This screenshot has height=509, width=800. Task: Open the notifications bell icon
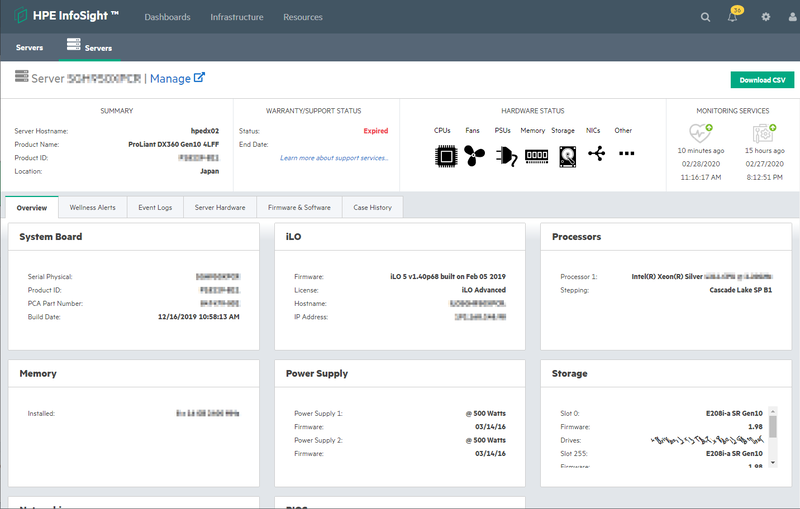(x=732, y=17)
